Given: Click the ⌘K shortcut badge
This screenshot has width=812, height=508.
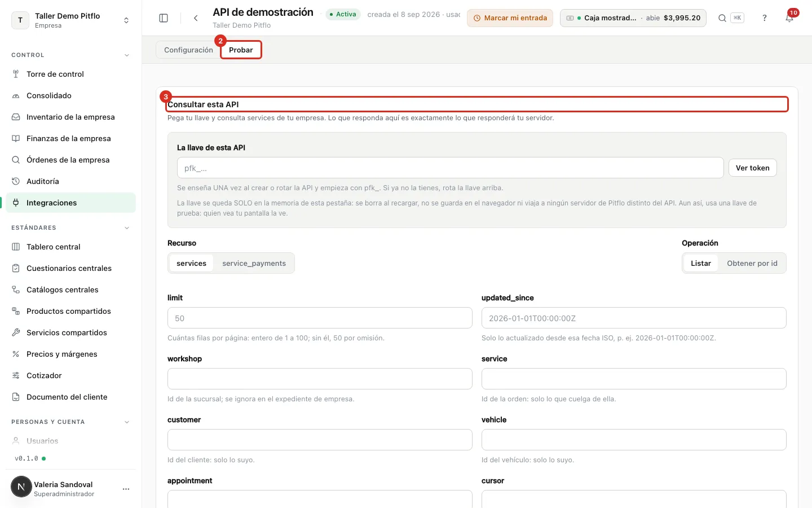Looking at the screenshot, I should tap(737, 18).
